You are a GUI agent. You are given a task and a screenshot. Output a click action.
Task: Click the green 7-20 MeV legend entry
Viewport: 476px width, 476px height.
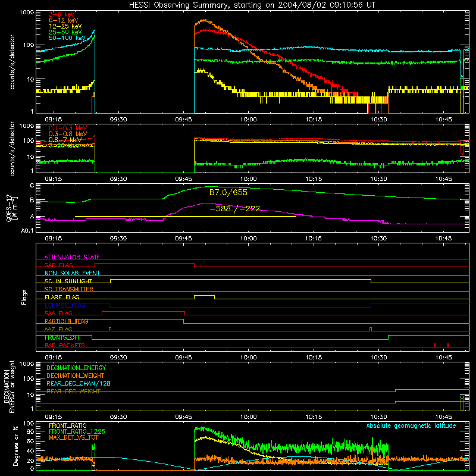point(64,146)
